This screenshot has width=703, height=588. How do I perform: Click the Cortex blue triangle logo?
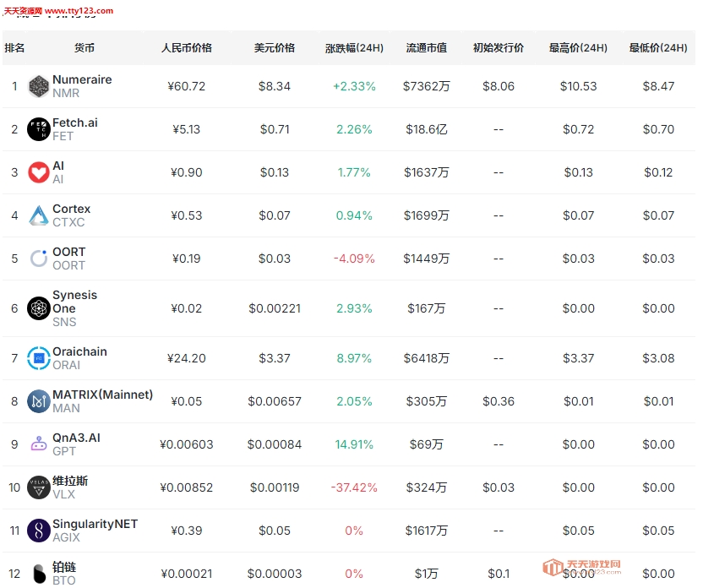click(x=39, y=215)
